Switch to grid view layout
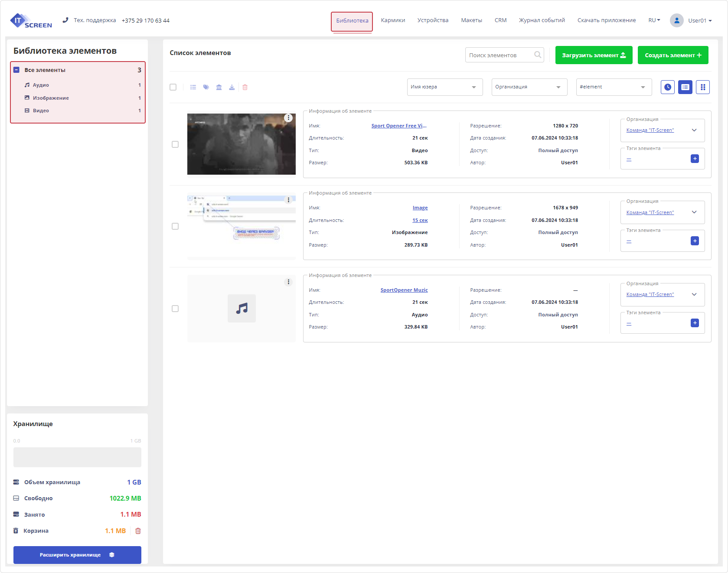728x573 pixels. click(702, 87)
